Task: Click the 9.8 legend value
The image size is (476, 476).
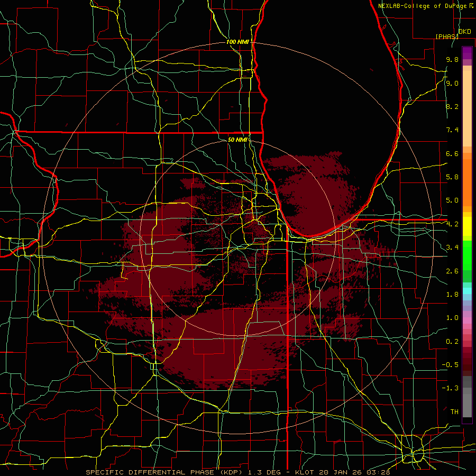Action: click(x=452, y=59)
